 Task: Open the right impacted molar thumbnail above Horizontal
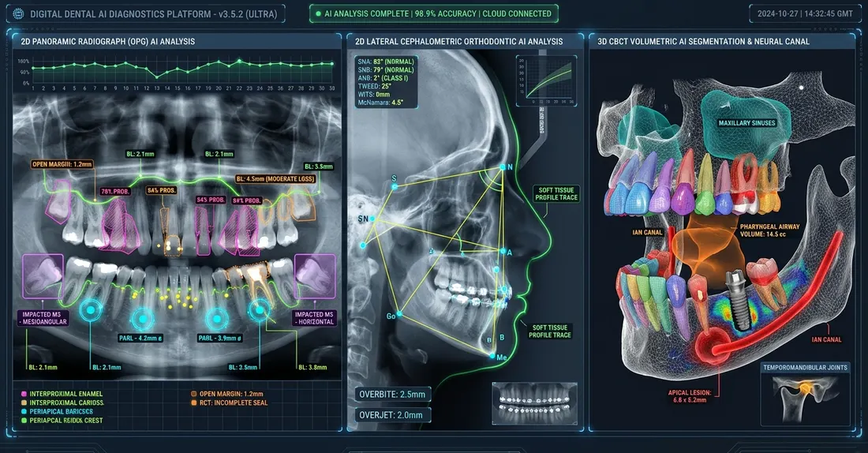(x=315, y=276)
